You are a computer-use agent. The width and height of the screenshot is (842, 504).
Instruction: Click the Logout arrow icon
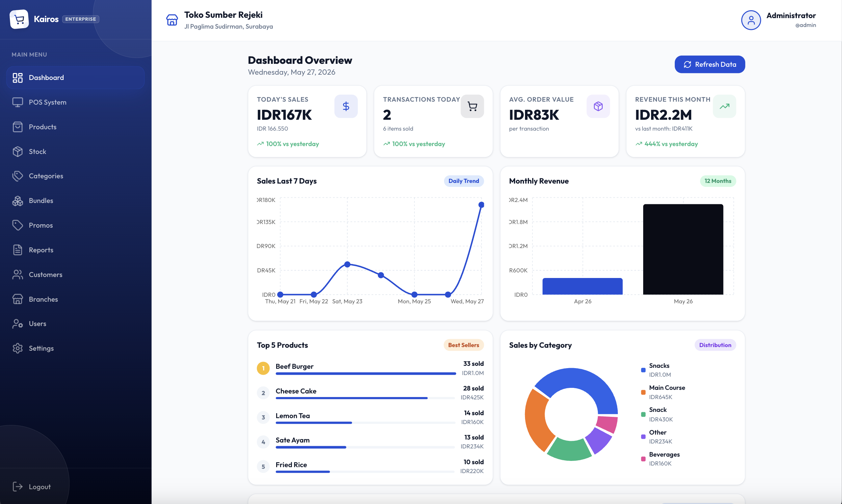tap(18, 487)
